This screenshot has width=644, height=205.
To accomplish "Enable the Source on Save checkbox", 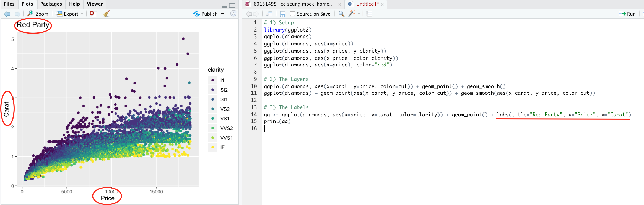I will tap(293, 14).
